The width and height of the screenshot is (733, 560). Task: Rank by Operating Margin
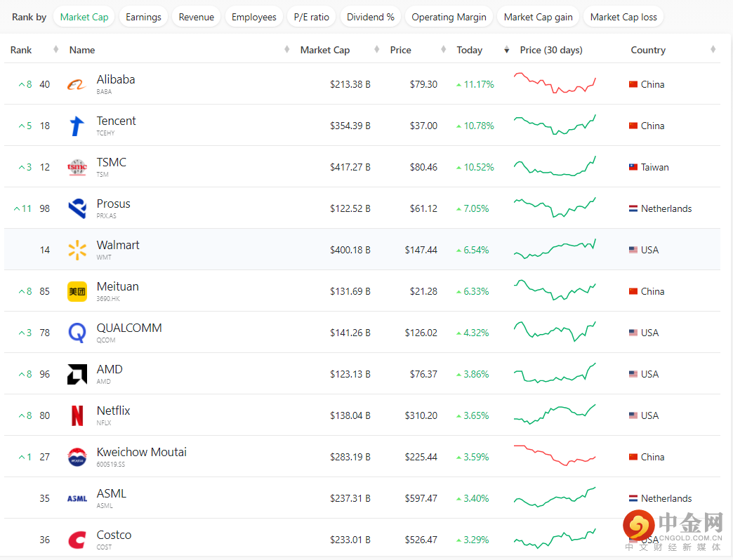click(449, 17)
